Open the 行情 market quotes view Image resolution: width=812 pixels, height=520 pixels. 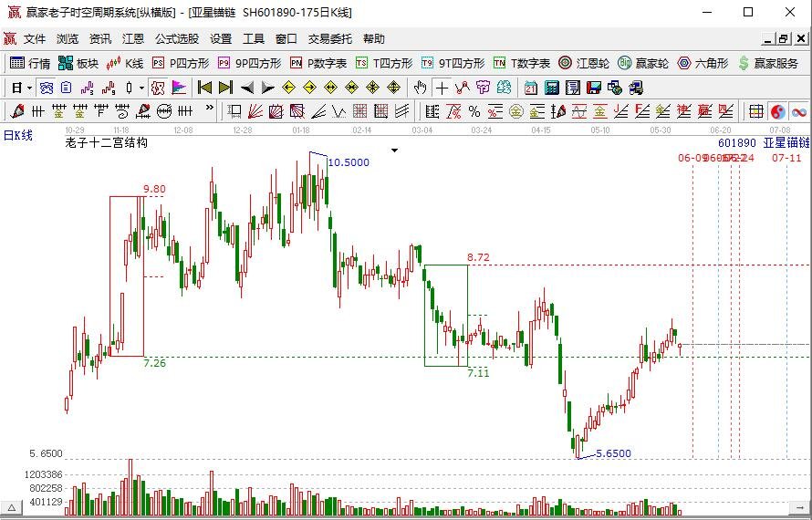29,63
